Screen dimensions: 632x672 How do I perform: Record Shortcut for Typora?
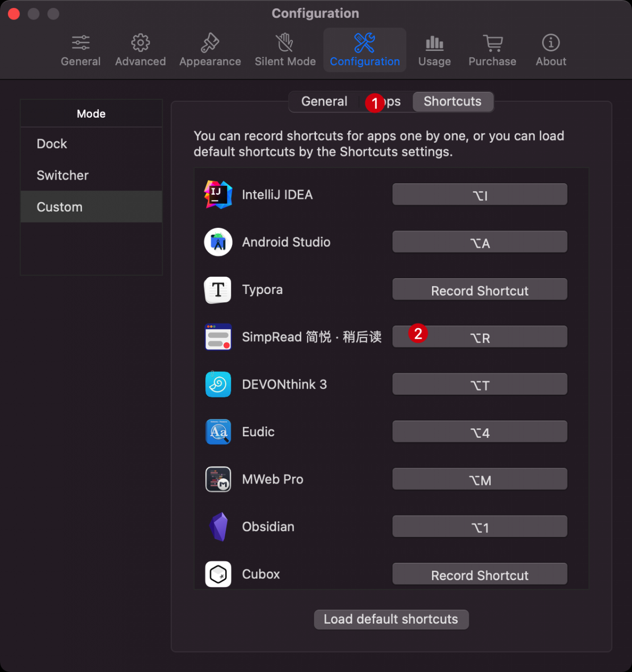coord(480,290)
